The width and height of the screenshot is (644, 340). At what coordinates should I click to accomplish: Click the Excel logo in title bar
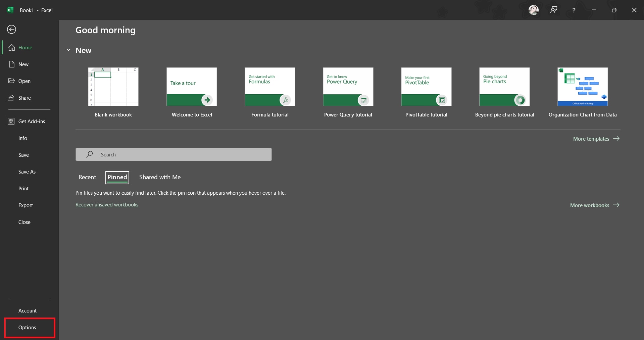coord(10,10)
